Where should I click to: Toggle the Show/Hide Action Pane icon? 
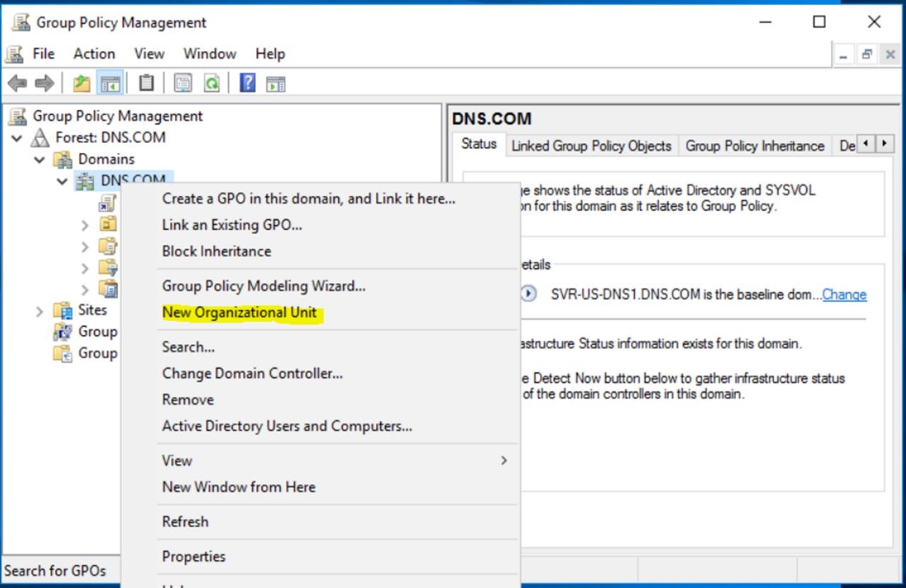275,83
